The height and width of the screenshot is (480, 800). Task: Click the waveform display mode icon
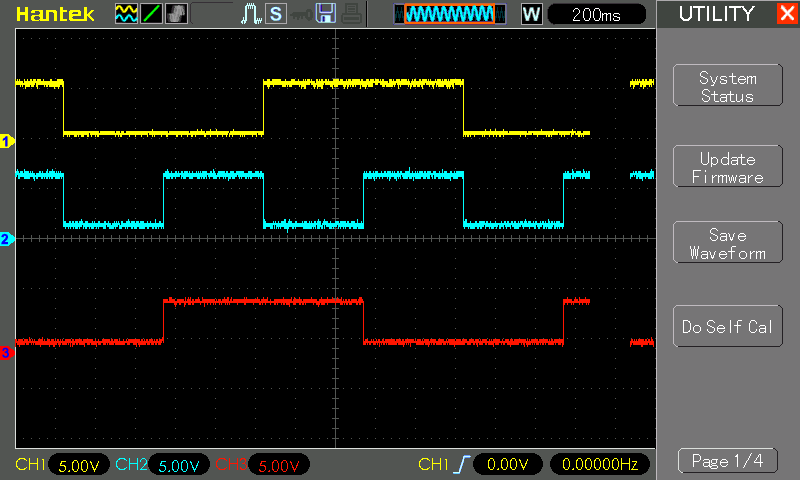(126, 14)
